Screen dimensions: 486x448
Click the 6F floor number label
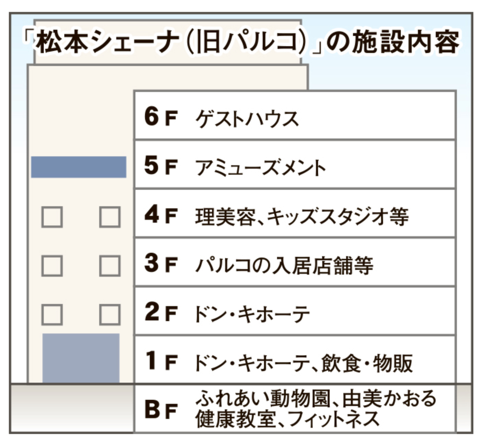click(x=160, y=117)
